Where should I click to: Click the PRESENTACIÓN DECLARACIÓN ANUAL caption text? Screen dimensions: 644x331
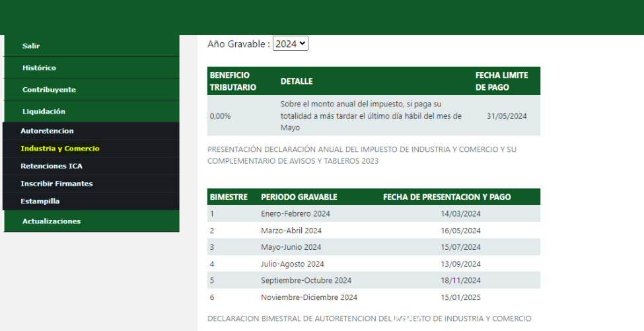pos(362,155)
